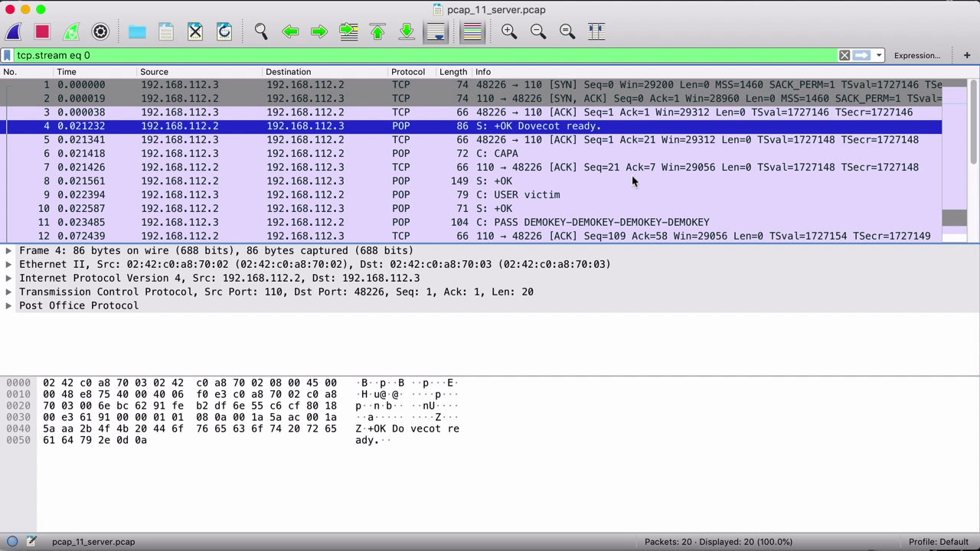Screen dimensions: 980x551
Task: Expand the Ethernet II section
Action: (x=8, y=264)
